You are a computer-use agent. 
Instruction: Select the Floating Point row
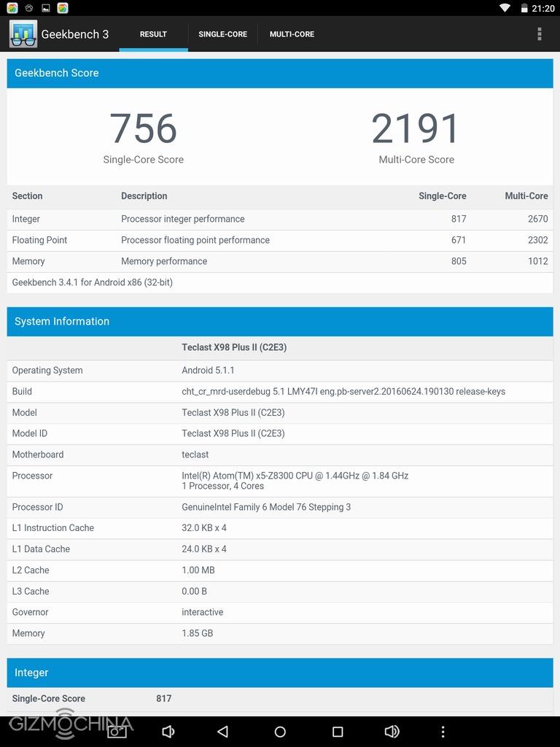(x=280, y=240)
